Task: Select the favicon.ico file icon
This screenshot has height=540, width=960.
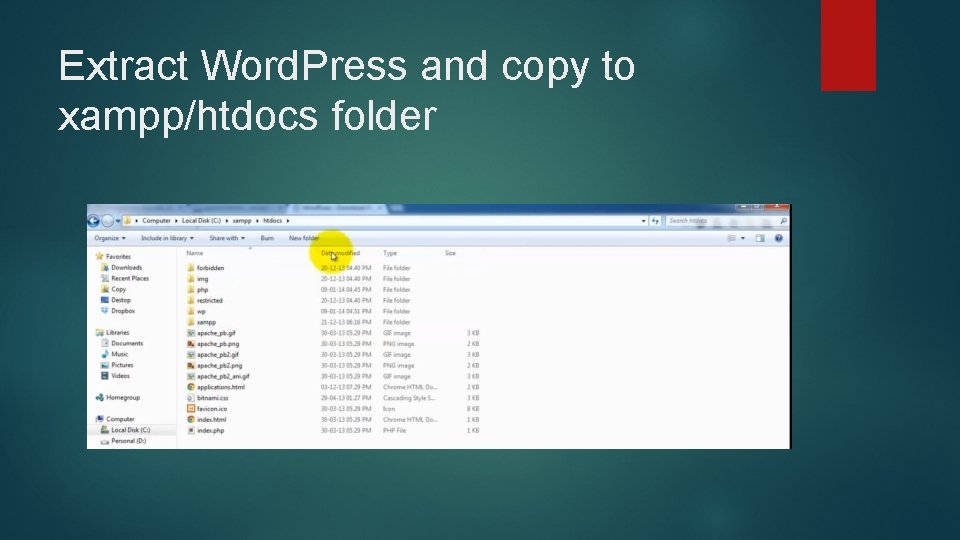Action: coord(190,408)
